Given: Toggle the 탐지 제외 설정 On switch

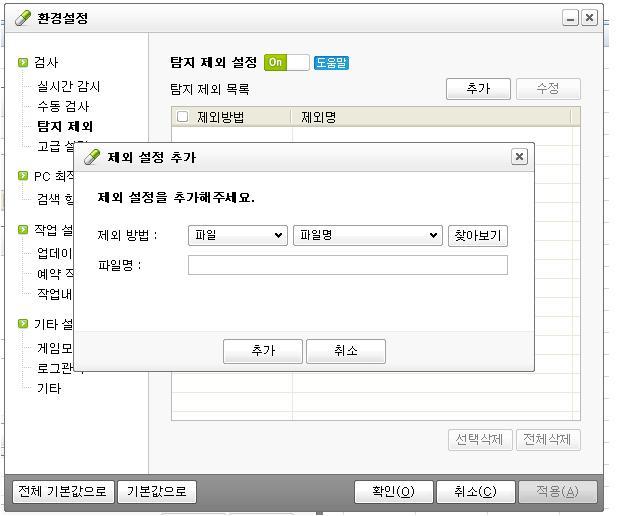Looking at the screenshot, I should click(287, 62).
